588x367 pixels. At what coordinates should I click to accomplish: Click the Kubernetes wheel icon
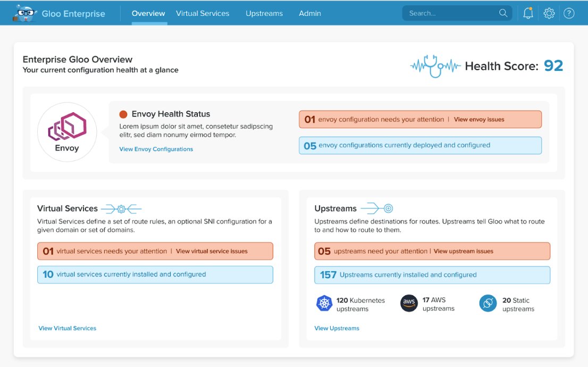[x=324, y=303]
